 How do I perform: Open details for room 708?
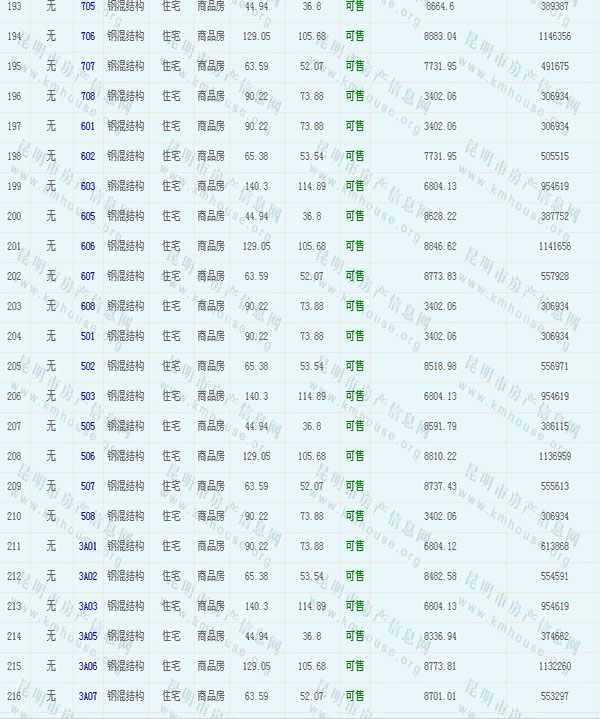pyautogui.click(x=87, y=96)
